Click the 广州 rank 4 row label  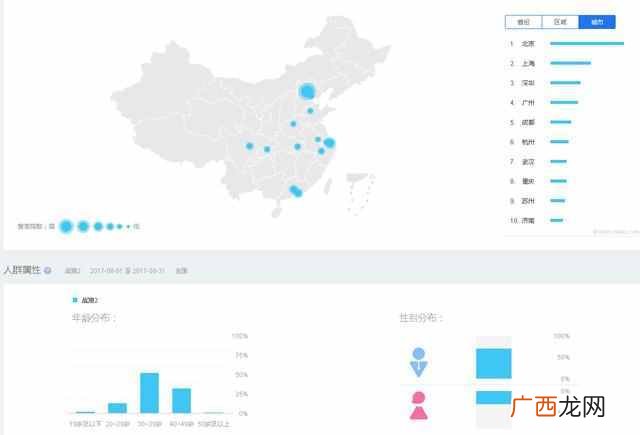[x=528, y=102]
